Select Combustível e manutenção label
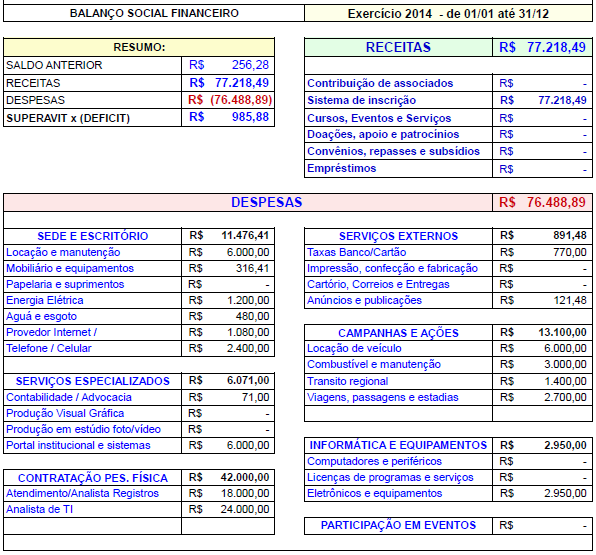This screenshot has width=596, height=555. click(374, 364)
